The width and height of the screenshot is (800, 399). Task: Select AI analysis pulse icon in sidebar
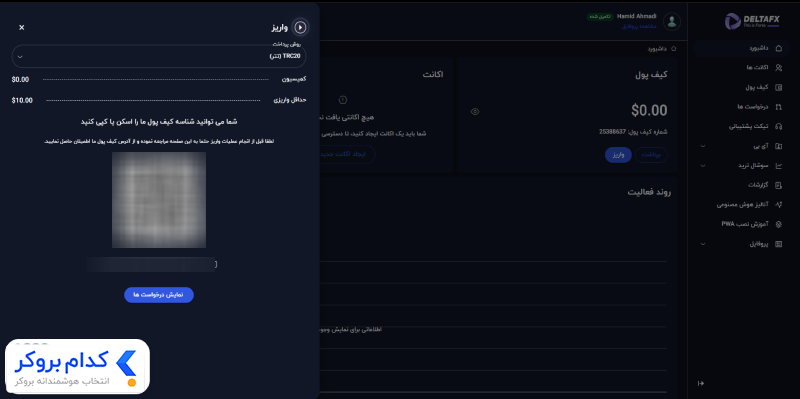click(778, 205)
